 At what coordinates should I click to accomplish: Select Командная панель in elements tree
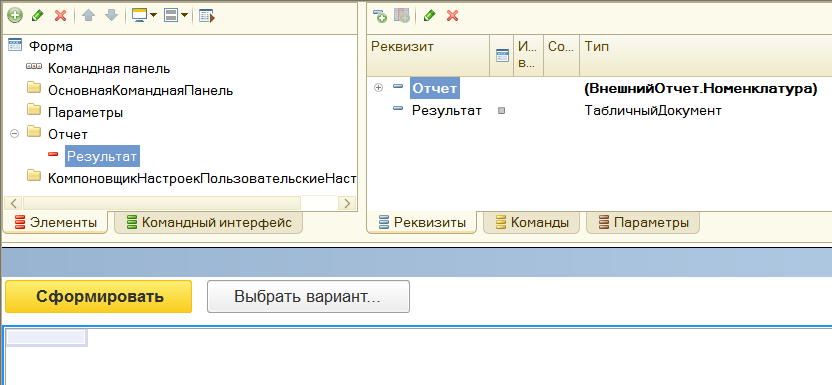[109, 68]
